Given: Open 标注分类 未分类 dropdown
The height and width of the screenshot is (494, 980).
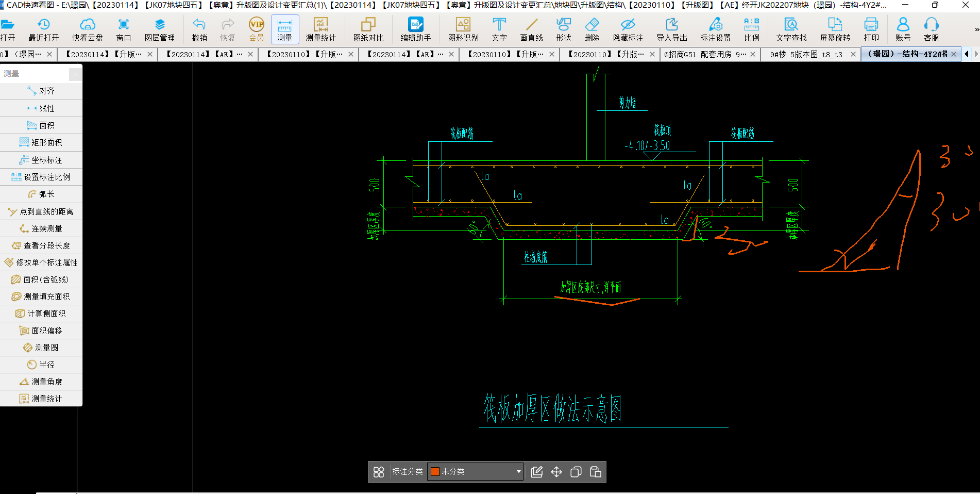Looking at the screenshot, I should pyautogui.click(x=475, y=471).
